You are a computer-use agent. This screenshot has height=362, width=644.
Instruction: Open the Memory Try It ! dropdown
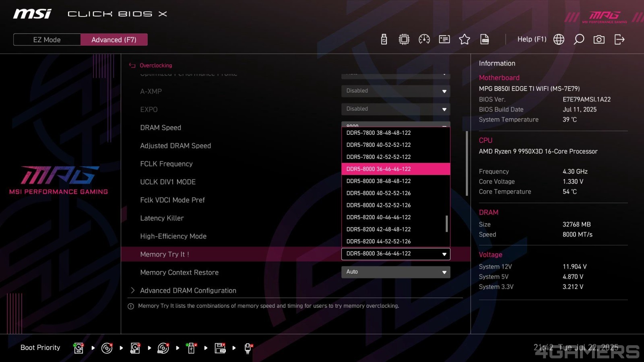[396, 254]
